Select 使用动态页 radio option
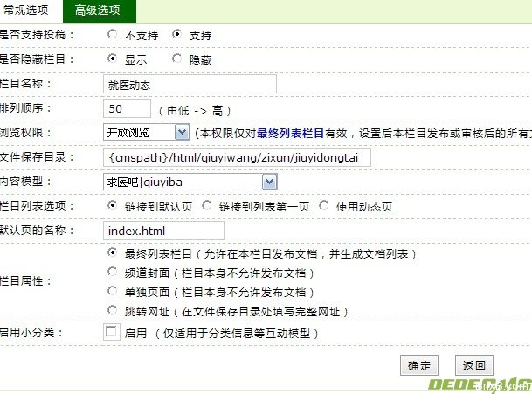 [x=324, y=206]
